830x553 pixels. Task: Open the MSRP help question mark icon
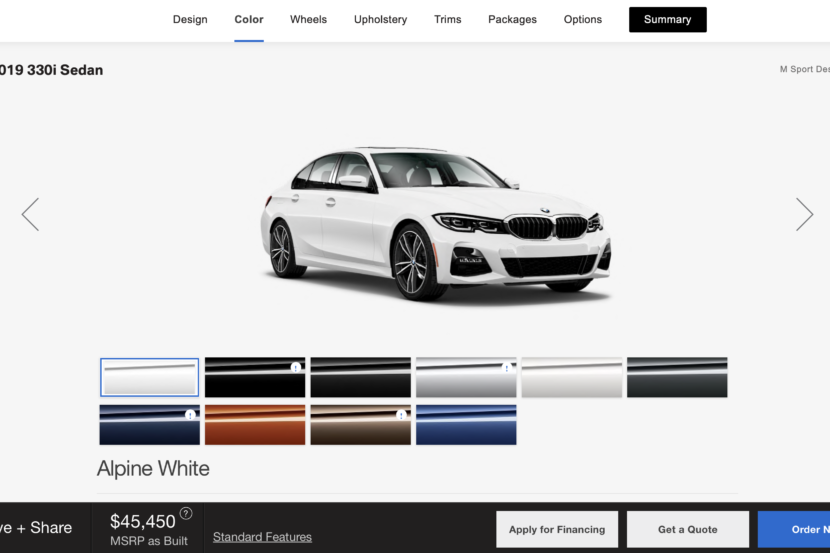coord(186,513)
